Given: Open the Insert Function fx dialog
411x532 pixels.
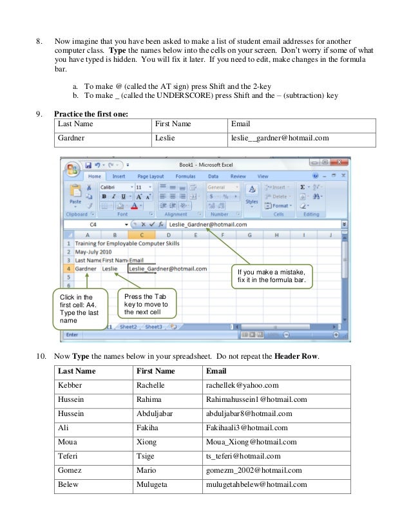Looking at the screenshot, I should coord(161,224).
